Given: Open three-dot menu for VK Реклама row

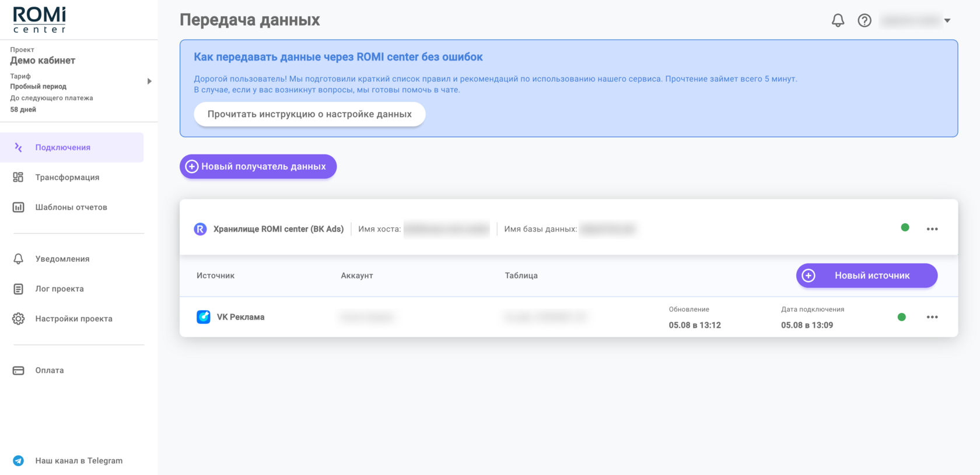Looking at the screenshot, I should coord(932,317).
